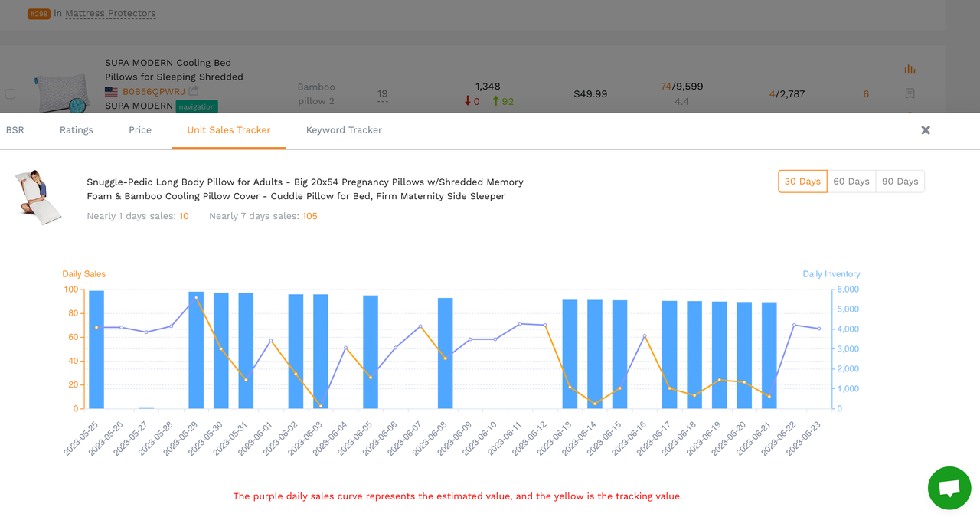Close the tracker panel with X
This screenshot has width=980, height=517.
(x=926, y=130)
